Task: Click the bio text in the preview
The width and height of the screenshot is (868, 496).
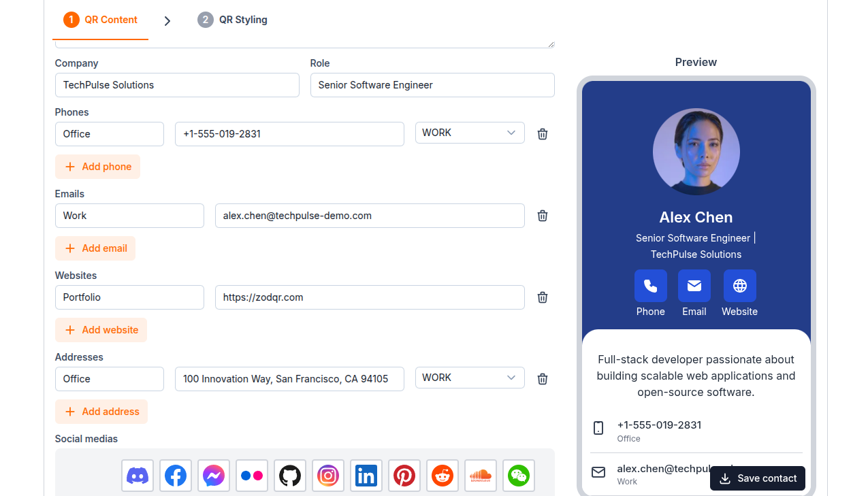Action: (696, 376)
